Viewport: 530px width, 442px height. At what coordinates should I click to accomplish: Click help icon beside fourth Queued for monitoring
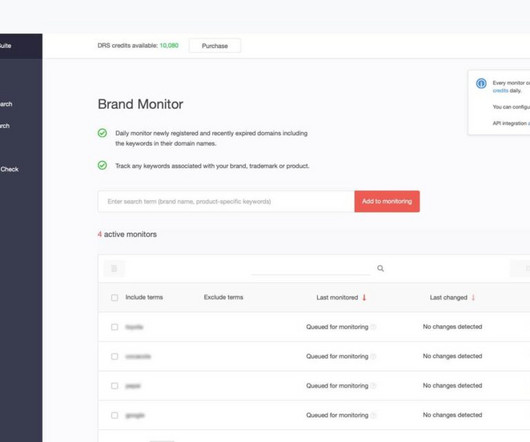tap(373, 415)
